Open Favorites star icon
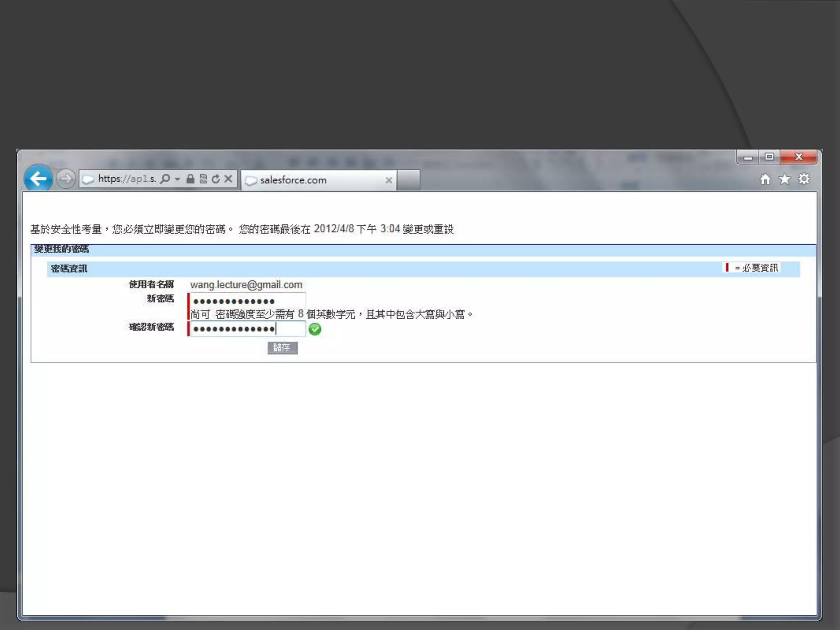 [x=784, y=179]
